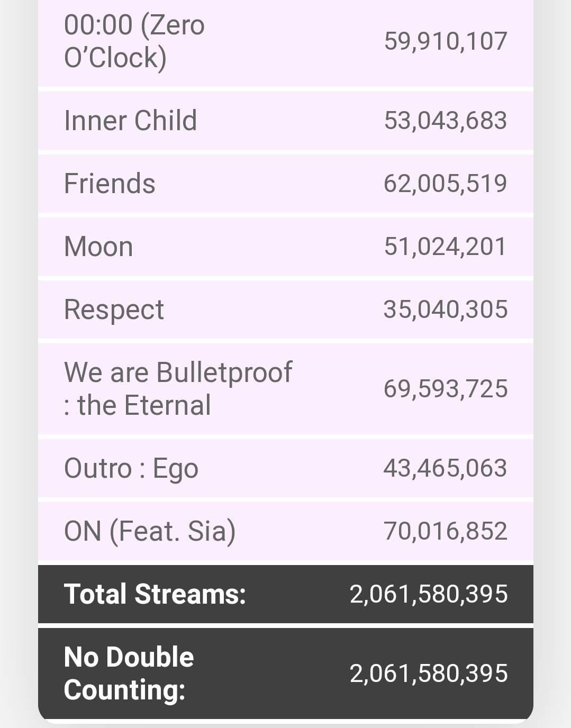
Task: Select the "Outro : Ego" song title
Action: (131, 468)
